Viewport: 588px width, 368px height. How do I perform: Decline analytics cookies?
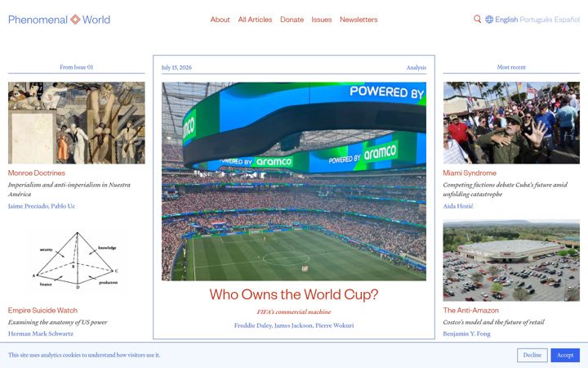[532, 355]
